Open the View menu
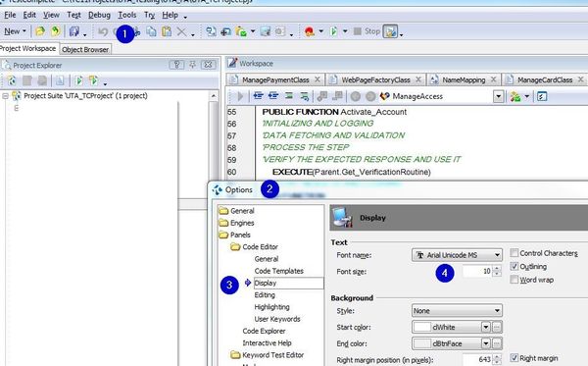The width and height of the screenshot is (588, 366). pos(51,15)
